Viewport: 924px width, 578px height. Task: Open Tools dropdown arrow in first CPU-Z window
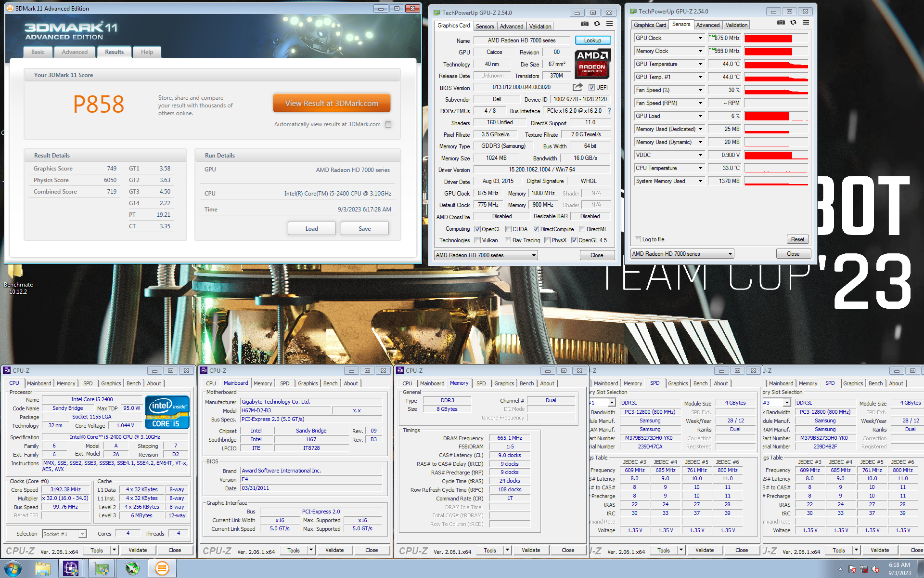coord(114,550)
